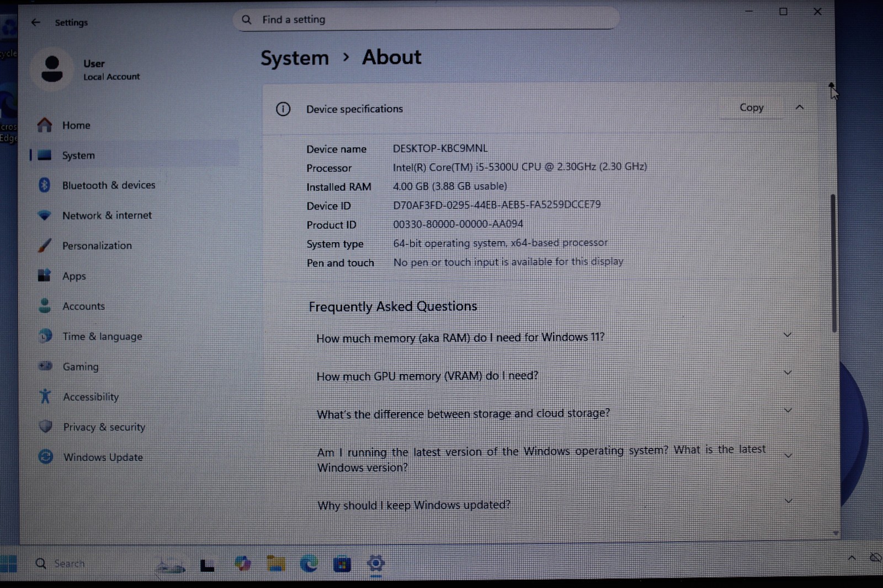Open Task View black icon on taskbar
Viewport: 883px width, 588px height.
click(x=207, y=565)
